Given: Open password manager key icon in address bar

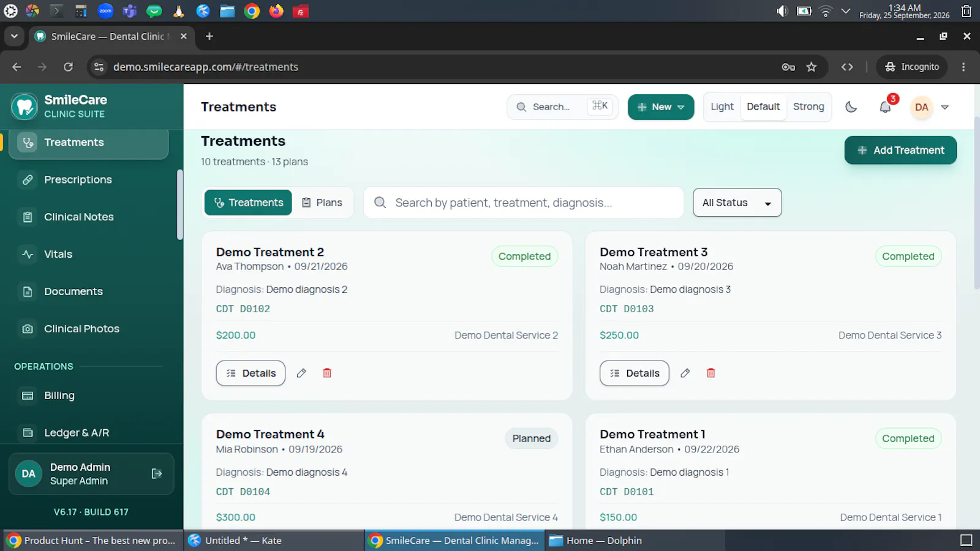Looking at the screenshot, I should [x=788, y=67].
